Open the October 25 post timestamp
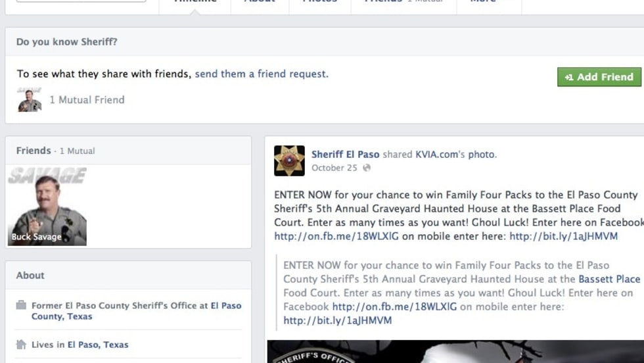 click(334, 168)
